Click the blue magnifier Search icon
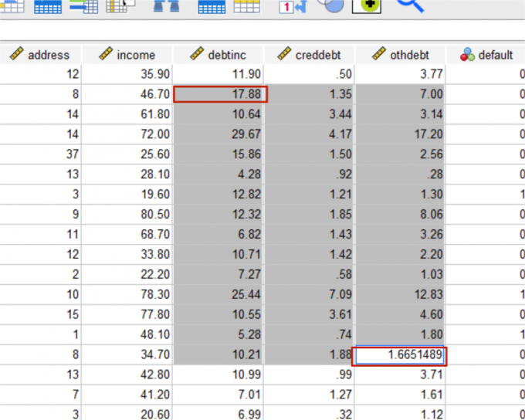Viewport: 525px width, 420px height. click(410, 5)
